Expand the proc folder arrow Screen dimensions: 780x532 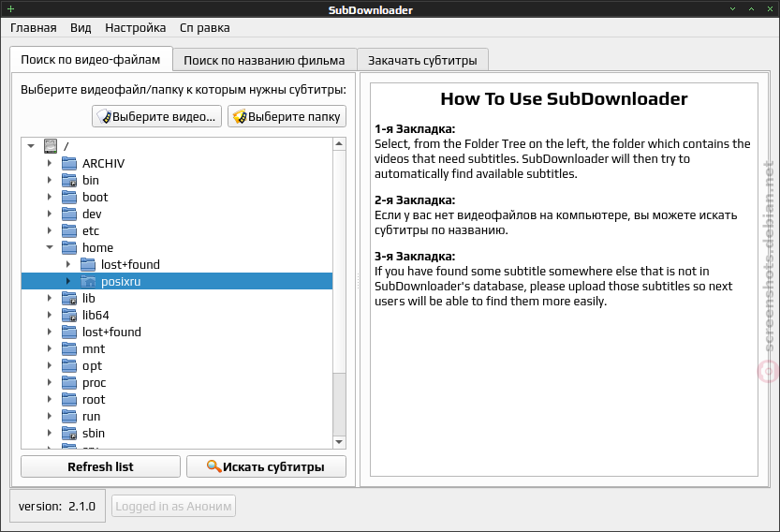[x=50, y=382]
